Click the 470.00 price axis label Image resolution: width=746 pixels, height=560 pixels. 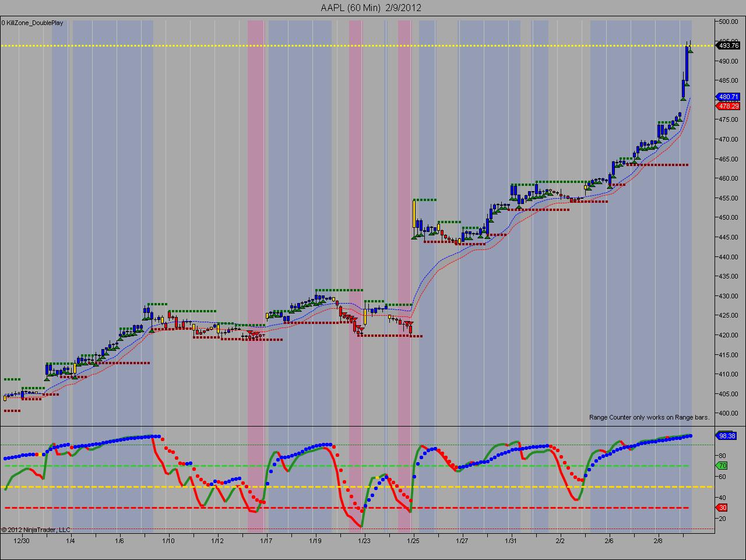[x=729, y=139]
